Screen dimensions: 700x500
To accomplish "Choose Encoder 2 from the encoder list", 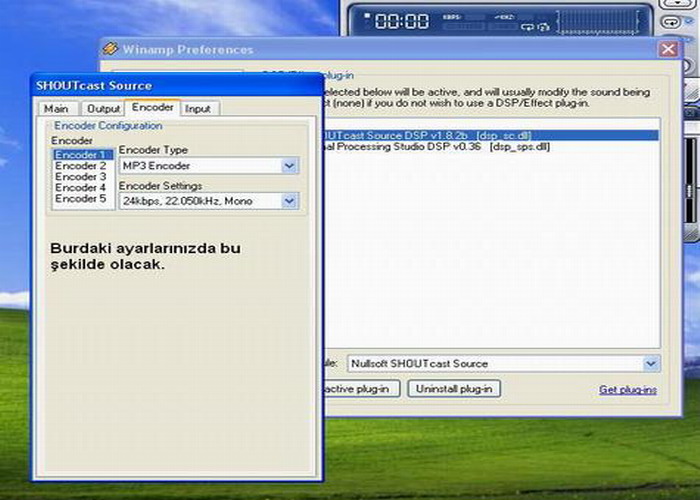I will [81, 166].
